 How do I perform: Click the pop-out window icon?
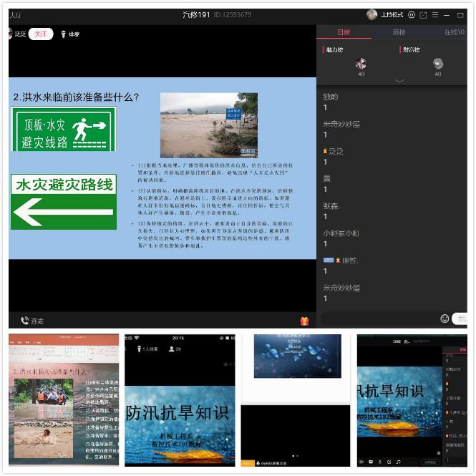pyautogui.click(x=423, y=15)
